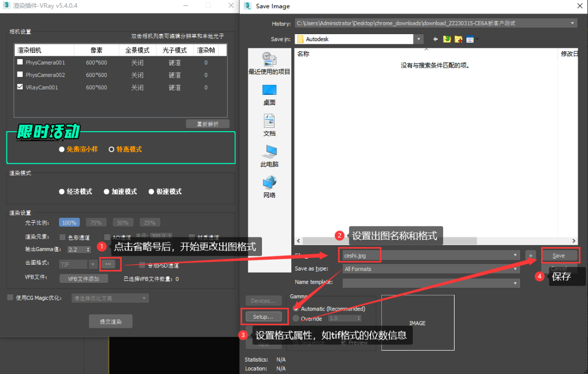
Task: Check the PhysCamera002 camera checkbox
Action: click(20, 75)
